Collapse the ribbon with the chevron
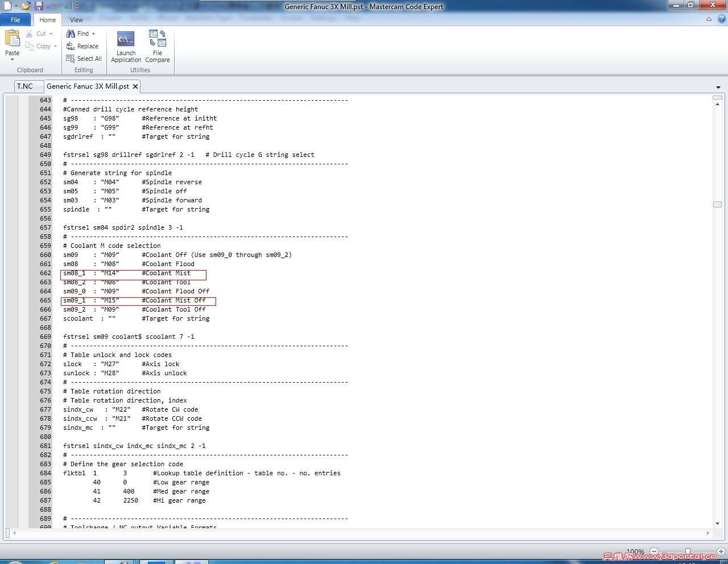Screen dimensions: 728x564 709,19
